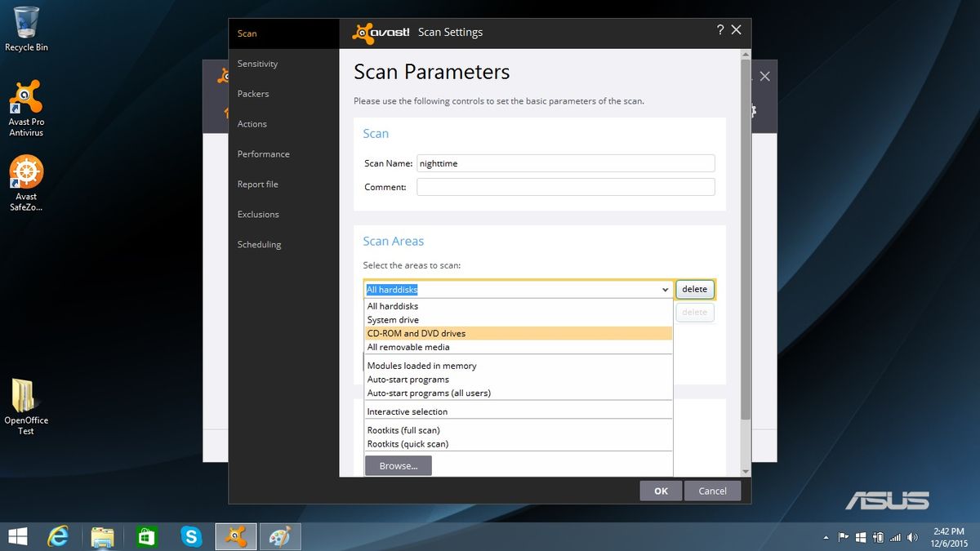Image resolution: width=980 pixels, height=551 pixels.
Task: Collapse the scan areas dropdown arrow
Action: [x=665, y=290]
